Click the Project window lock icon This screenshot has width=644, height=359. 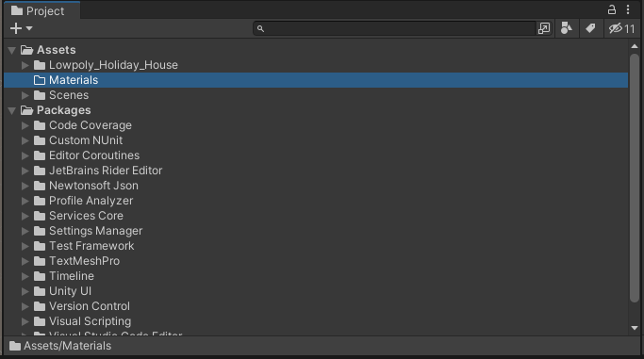click(x=612, y=9)
